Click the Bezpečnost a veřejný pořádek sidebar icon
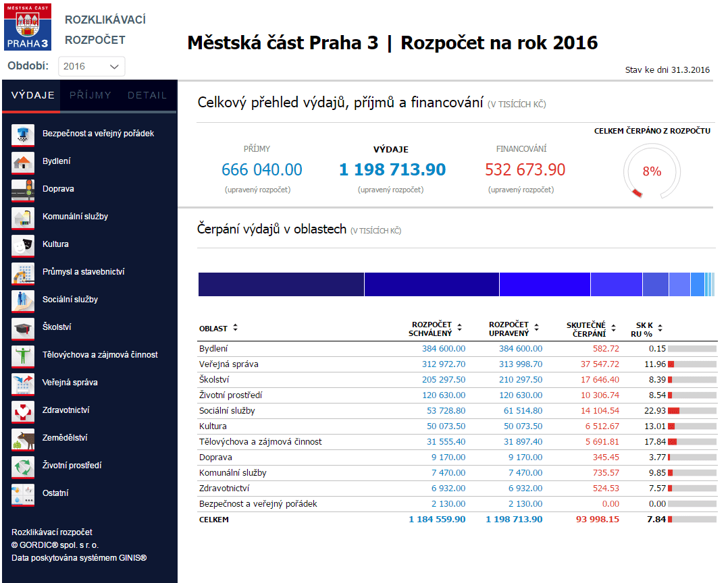Image resolution: width=728 pixels, height=583 pixels. coord(23,134)
